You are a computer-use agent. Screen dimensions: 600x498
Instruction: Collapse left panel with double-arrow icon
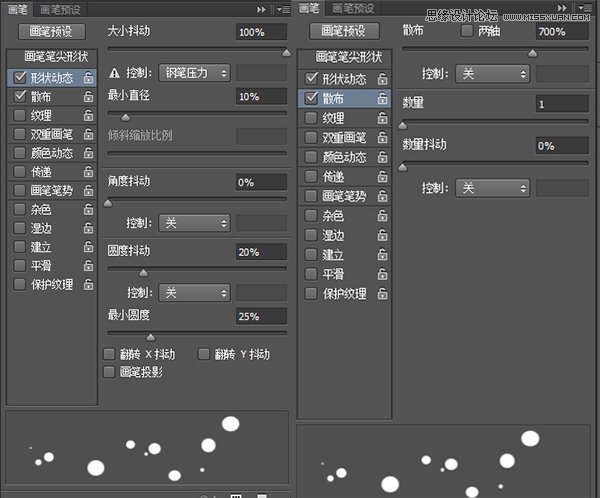coord(261,9)
